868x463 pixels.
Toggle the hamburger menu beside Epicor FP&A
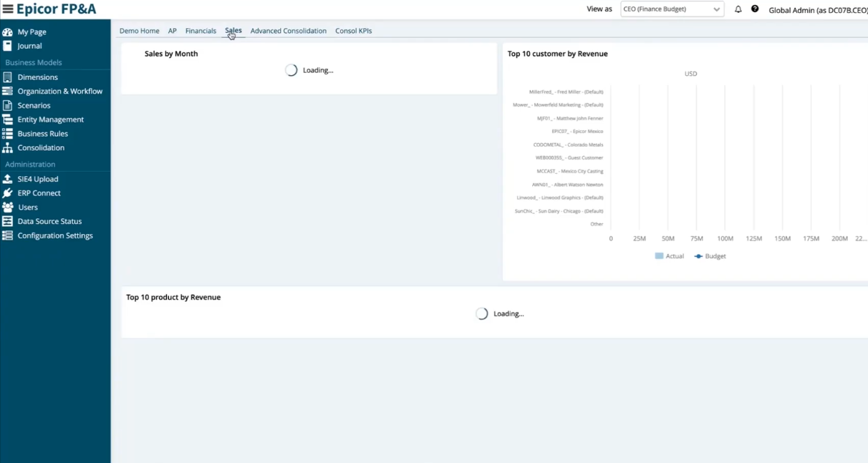pyautogui.click(x=8, y=9)
